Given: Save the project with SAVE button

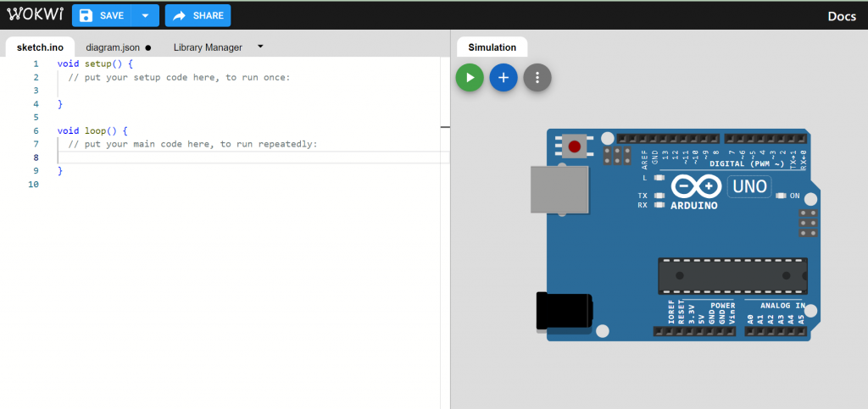Looking at the screenshot, I should pyautogui.click(x=102, y=15).
